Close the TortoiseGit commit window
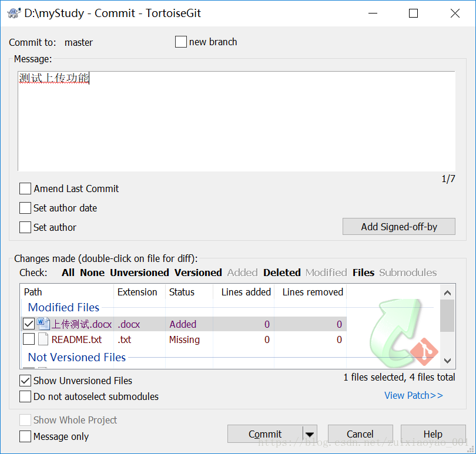This screenshot has height=454, width=476. (x=455, y=14)
